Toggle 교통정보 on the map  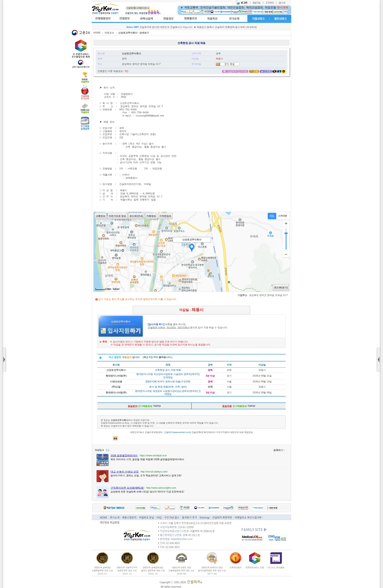101,216
